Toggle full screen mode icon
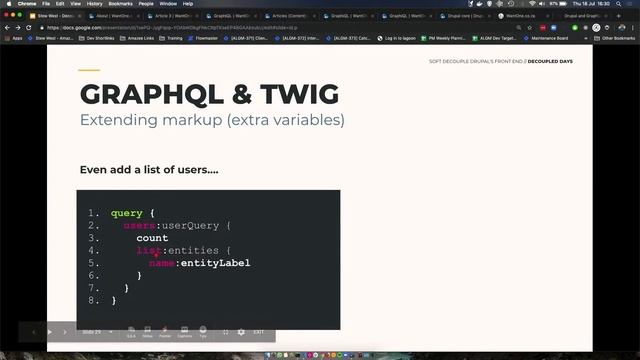The height and width of the screenshot is (360, 640). [226, 332]
